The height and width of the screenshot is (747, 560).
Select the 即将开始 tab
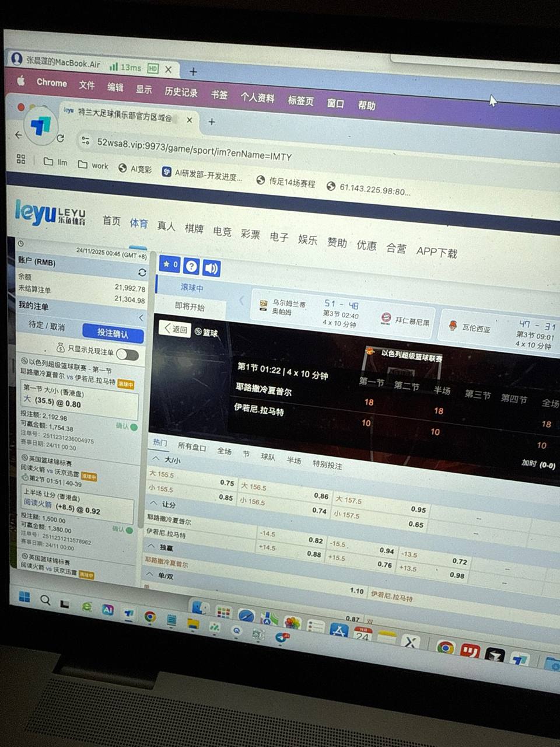point(190,306)
